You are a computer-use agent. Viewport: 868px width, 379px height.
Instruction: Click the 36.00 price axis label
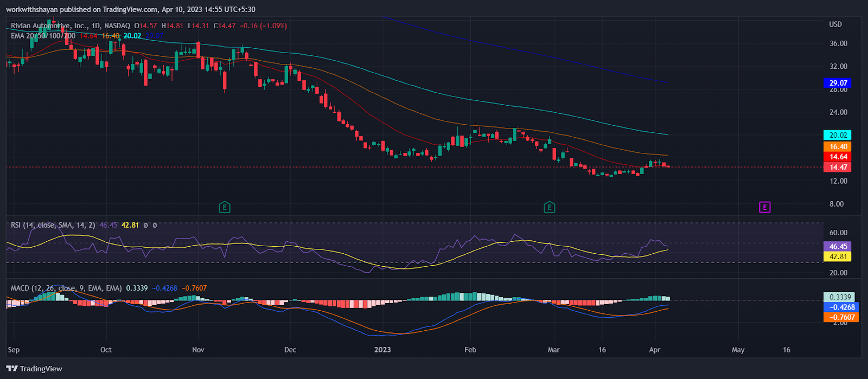(838, 43)
